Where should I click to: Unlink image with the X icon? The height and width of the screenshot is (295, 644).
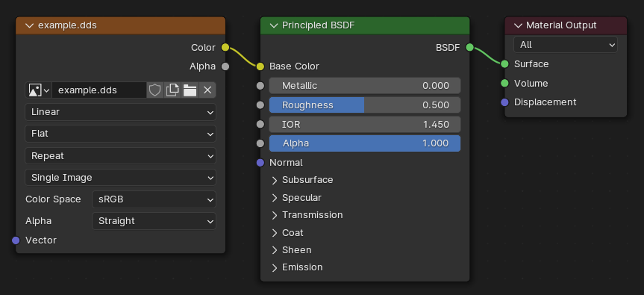207,90
